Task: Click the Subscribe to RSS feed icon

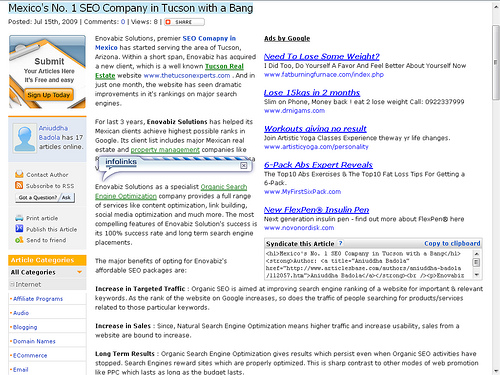Action: click(x=19, y=185)
